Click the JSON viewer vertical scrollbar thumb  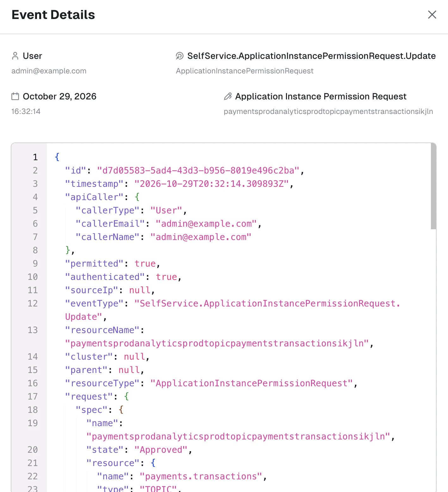point(433,186)
